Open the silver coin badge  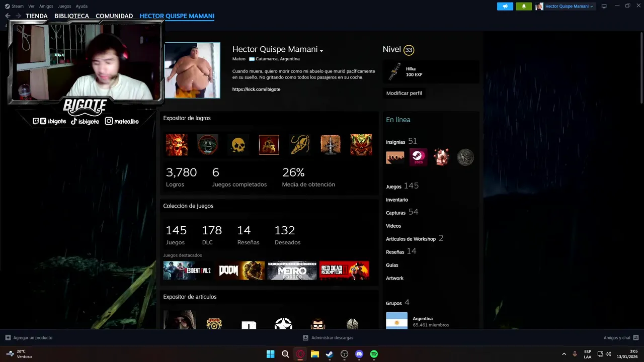tap(465, 157)
